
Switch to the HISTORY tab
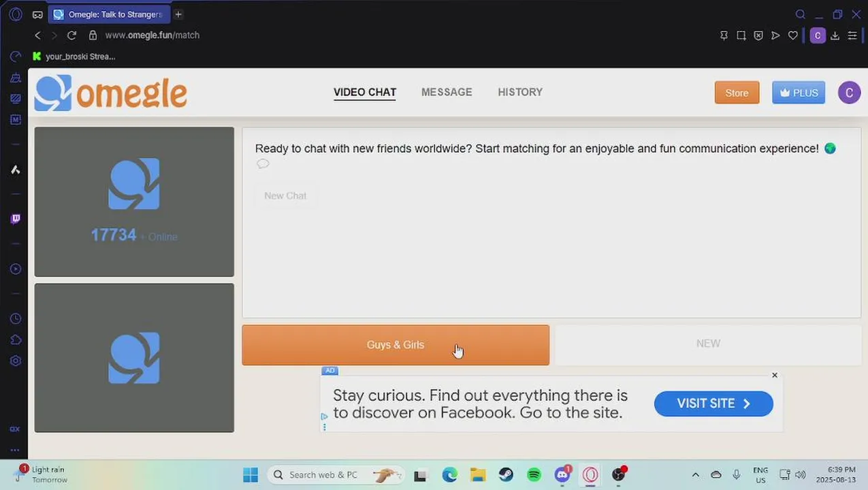(520, 92)
